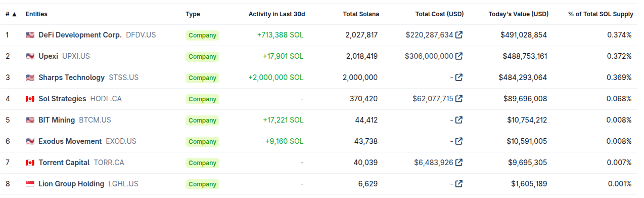The height and width of the screenshot is (198, 644).
Task: Click $306,000,000 total cost value
Action: point(429,56)
